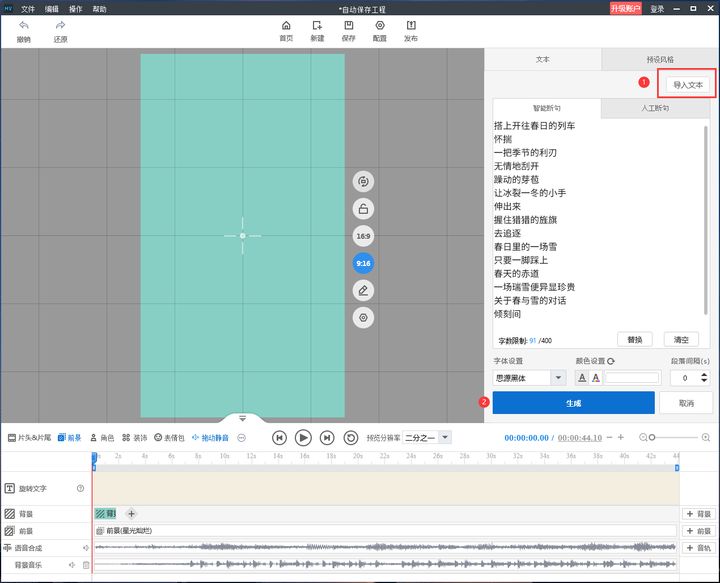Viewport: 720px width, 583px height.
Task: Click the 段落间隔 value field
Action: click(685, 378)
